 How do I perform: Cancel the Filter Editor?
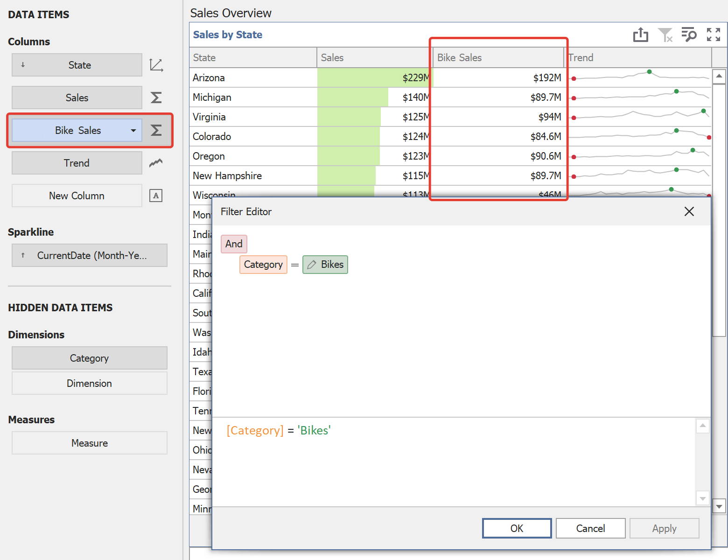click(x=591, y=528)
